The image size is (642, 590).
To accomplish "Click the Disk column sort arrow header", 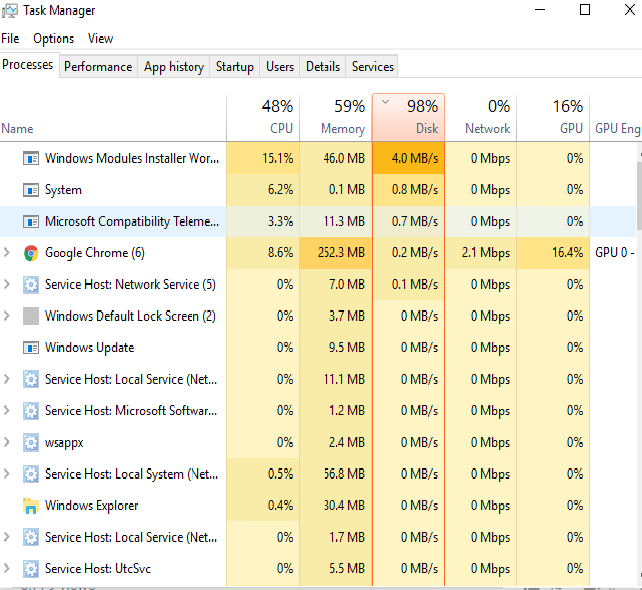I will [x=408, y=118].
